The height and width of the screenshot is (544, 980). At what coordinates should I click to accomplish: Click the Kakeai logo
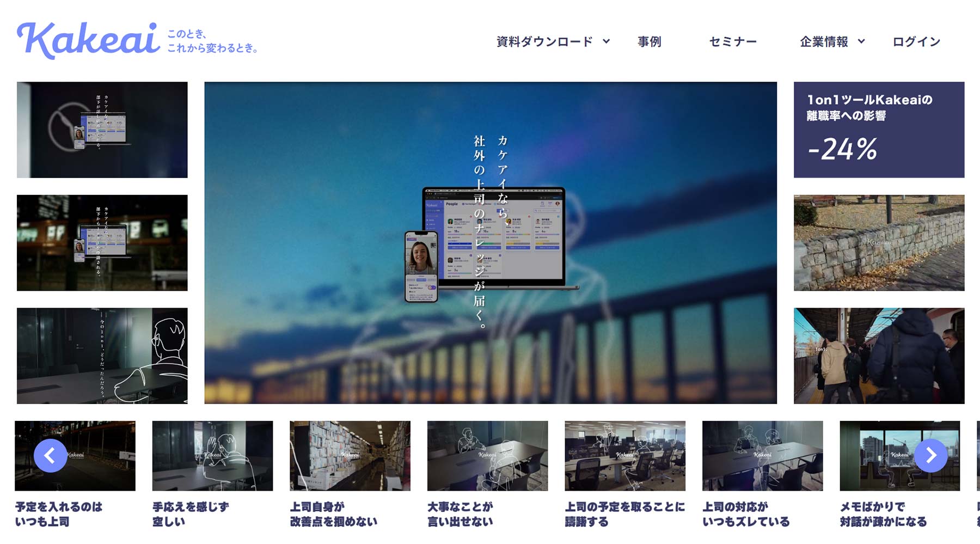[x=88, y=41]
